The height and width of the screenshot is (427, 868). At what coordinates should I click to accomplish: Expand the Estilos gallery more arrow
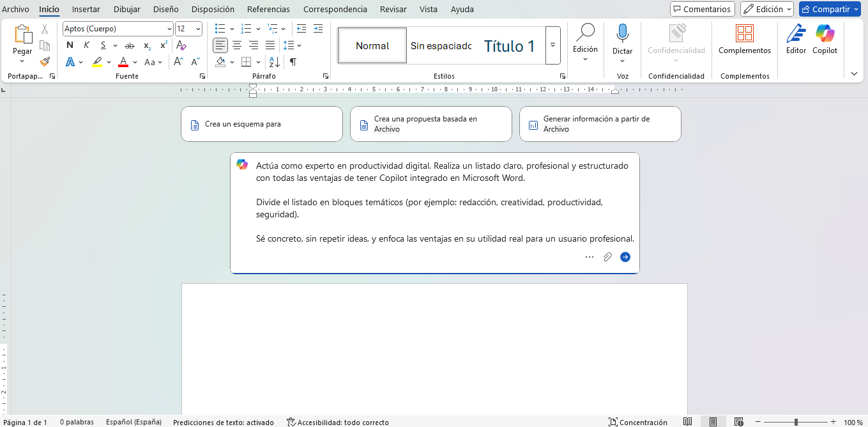(552, 45)
